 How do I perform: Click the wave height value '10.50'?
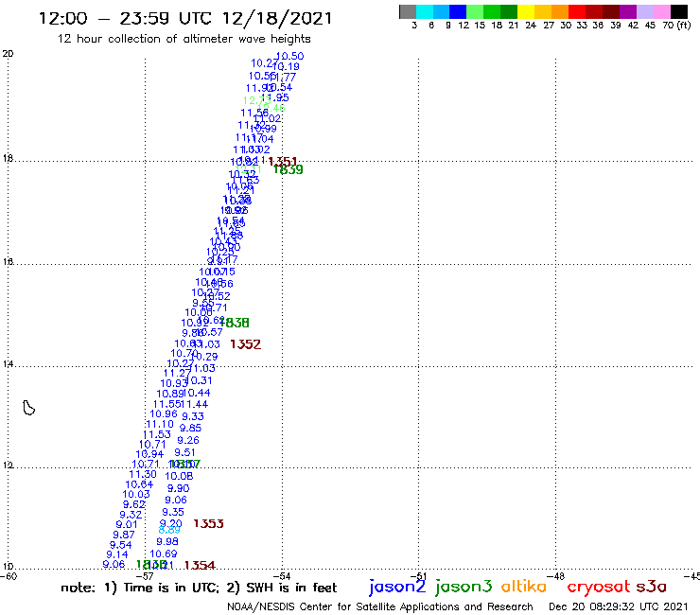click(x=289, y=56)
